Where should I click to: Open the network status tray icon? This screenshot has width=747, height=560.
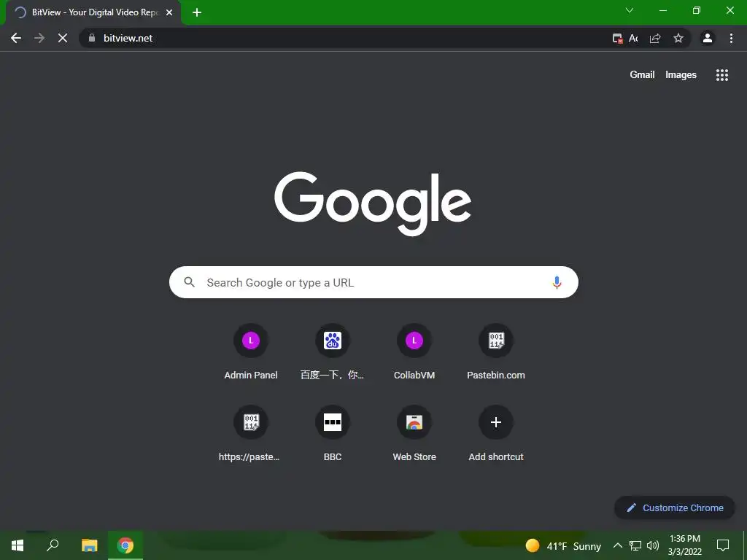click(x=635, y=545)
